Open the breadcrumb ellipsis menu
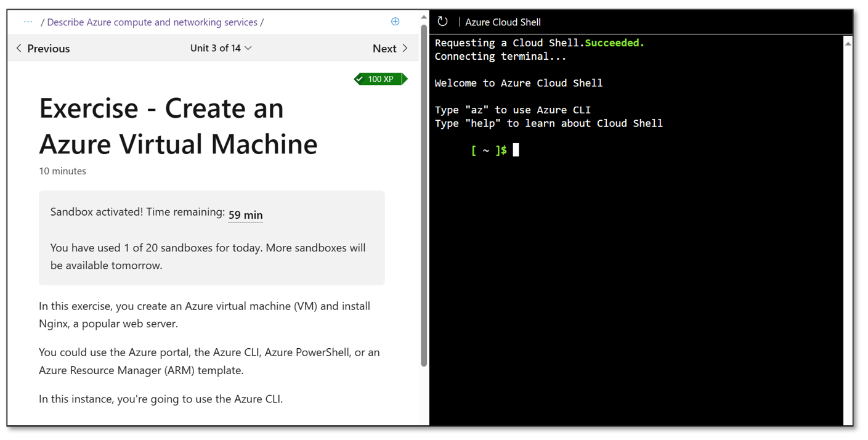Image resolution: width=868 pixels, height=440 pixels. (x=28, y=22)
